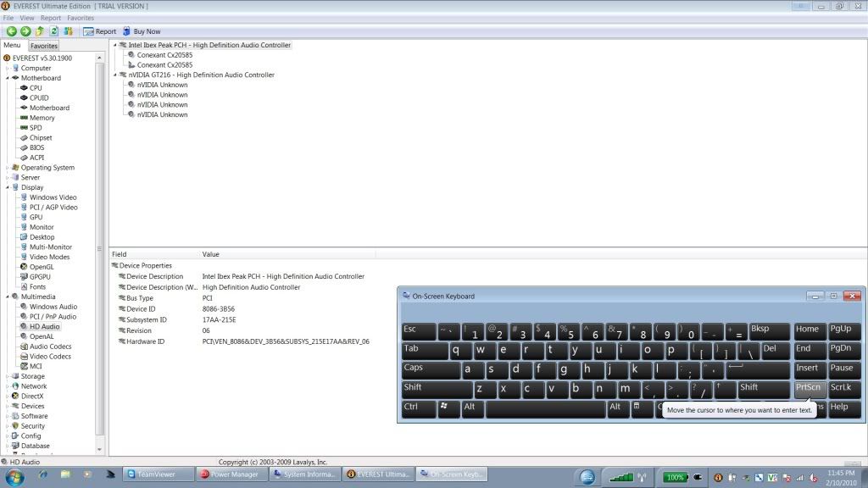Image resolution: width=868 pixels, height=488 pixels.
Task: Open the Windows Start orb
Action: pyautogui.click(x=14, y=476)
